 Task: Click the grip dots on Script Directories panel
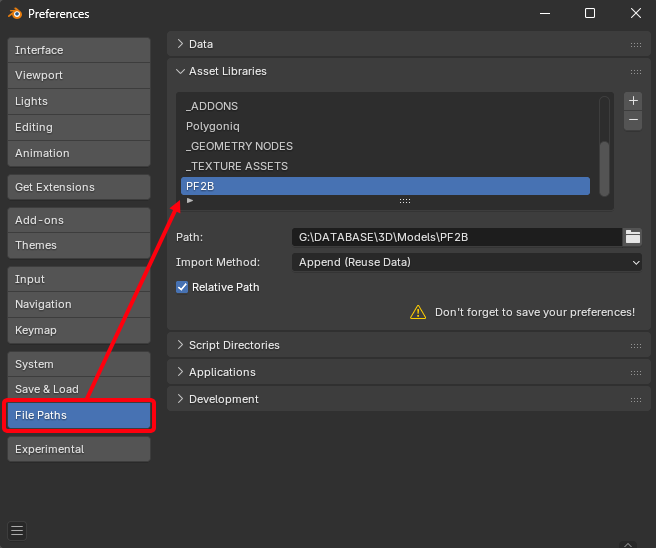coord(635,346)
